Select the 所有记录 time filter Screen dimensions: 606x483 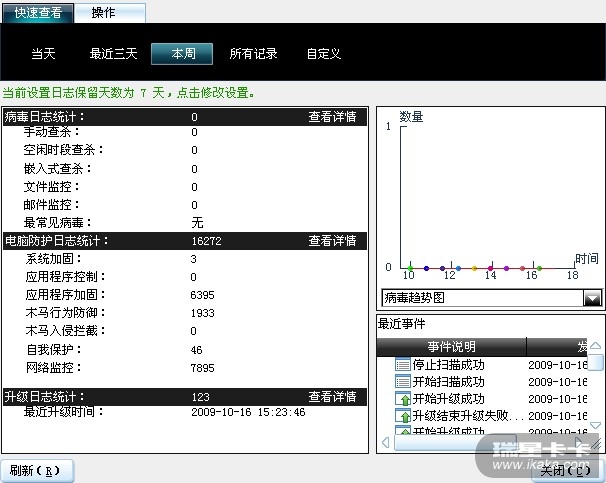(x=254, y=54)
